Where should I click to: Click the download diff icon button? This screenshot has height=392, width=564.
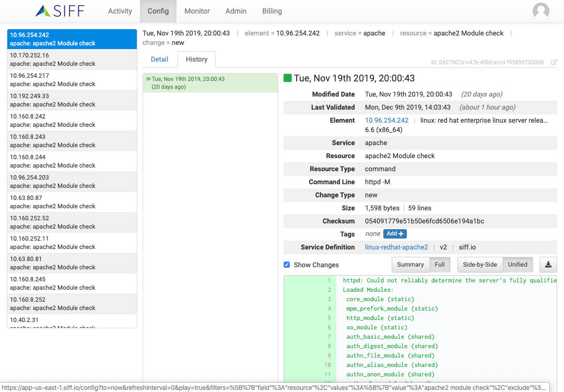(548, 265)
